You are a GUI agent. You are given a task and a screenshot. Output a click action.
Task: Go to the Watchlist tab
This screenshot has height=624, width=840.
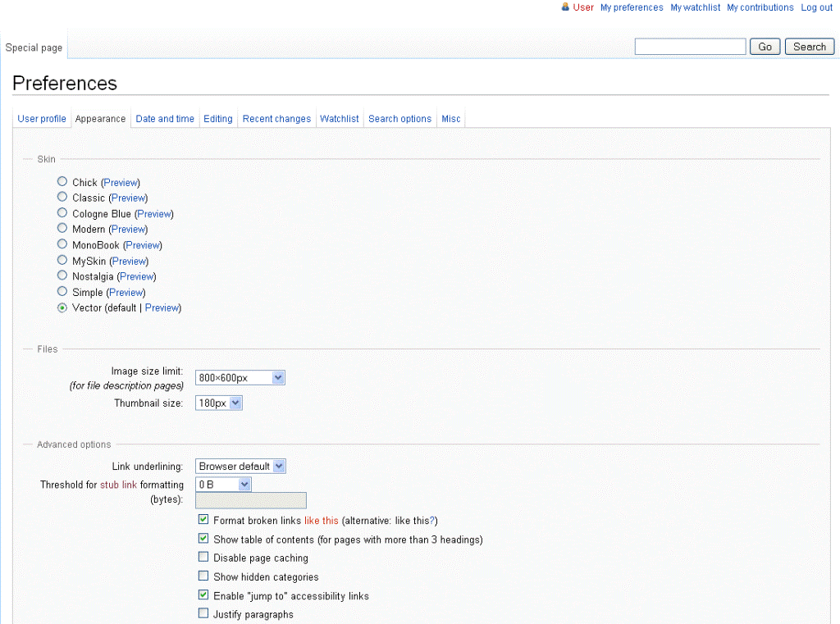tap(339, 118)
